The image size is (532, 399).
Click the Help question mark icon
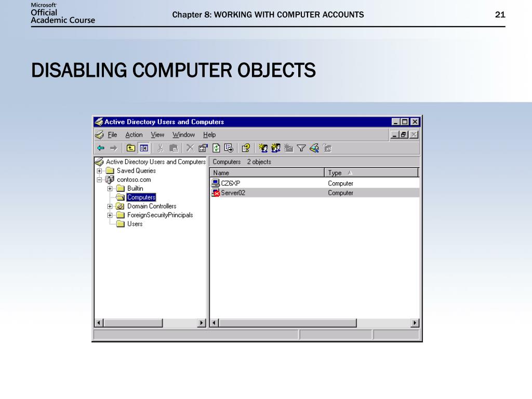(246, 148)
